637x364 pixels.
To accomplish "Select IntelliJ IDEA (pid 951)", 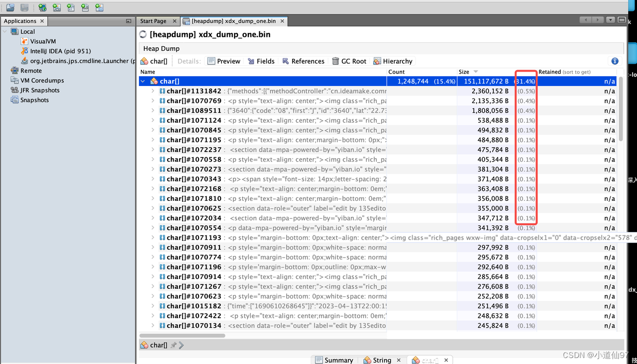I will pyautogui.click(x=56, y=51).
